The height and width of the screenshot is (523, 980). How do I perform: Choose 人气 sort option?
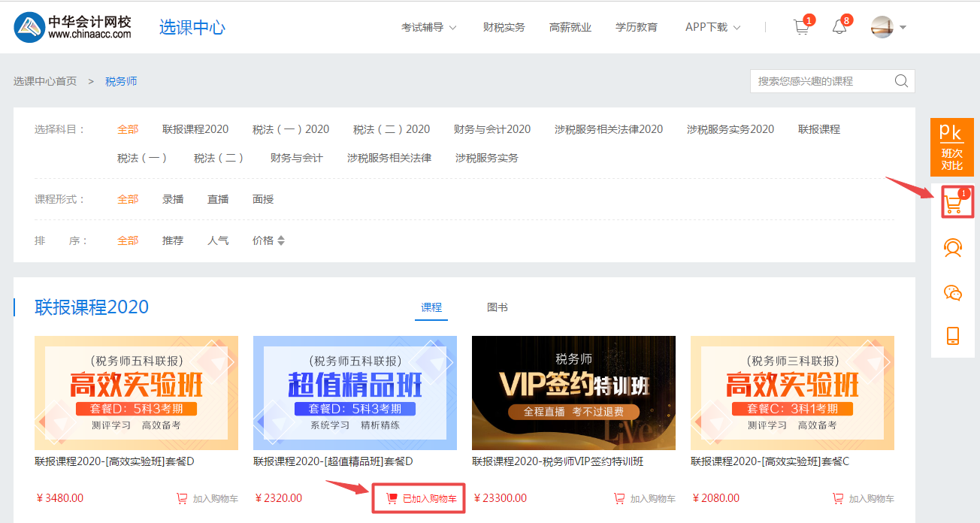click(218, 240)
